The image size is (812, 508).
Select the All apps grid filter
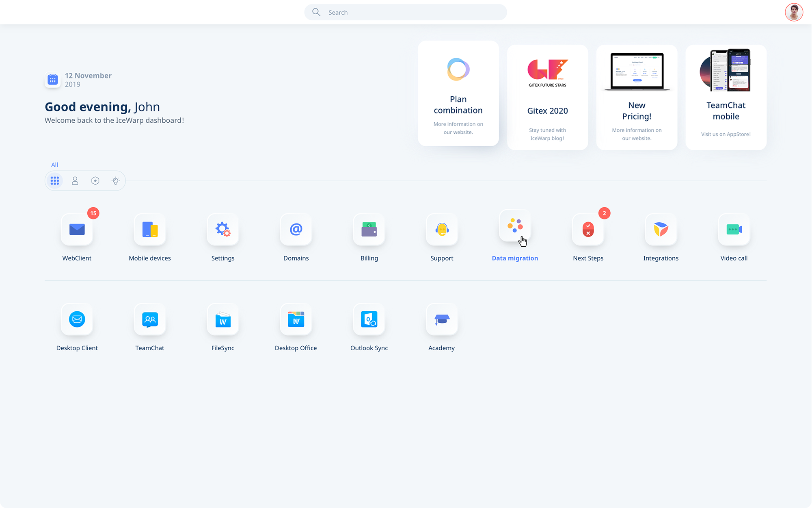(55, 181)
